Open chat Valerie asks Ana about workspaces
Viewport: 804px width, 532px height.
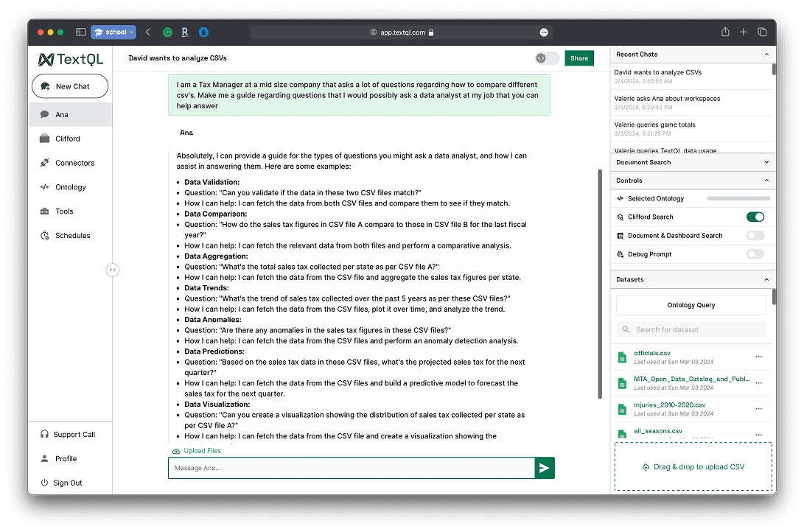point(691,102)
